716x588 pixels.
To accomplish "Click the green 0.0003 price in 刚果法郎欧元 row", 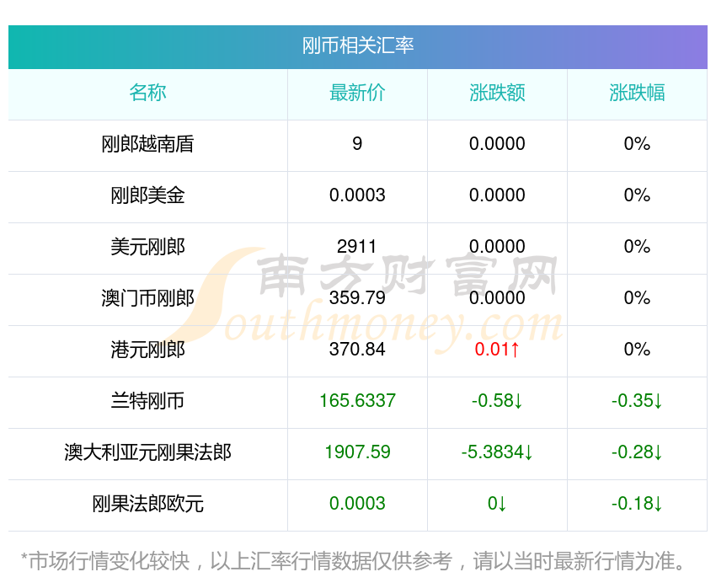I will (x=357, y=504).
